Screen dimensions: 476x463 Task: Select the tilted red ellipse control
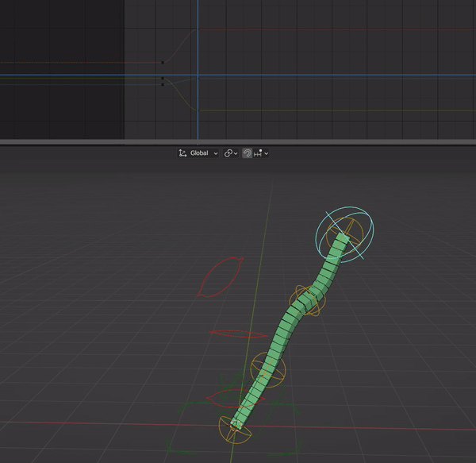(221, 277)
